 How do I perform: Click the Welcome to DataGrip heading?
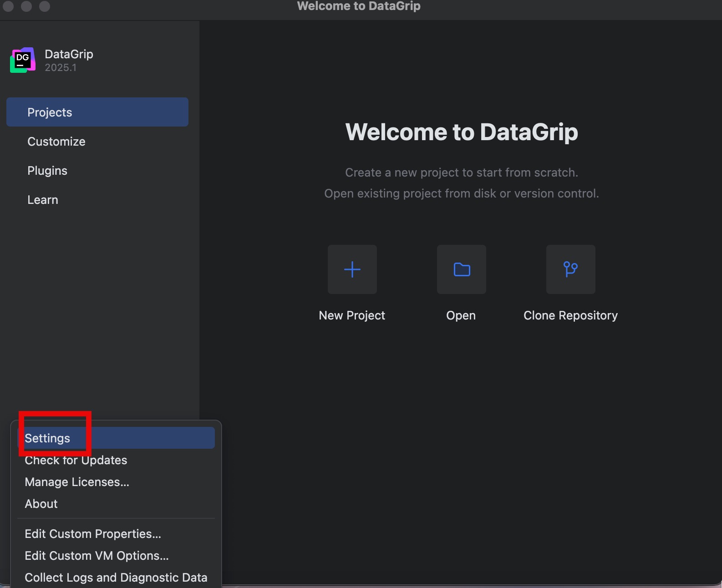point(461,132)
